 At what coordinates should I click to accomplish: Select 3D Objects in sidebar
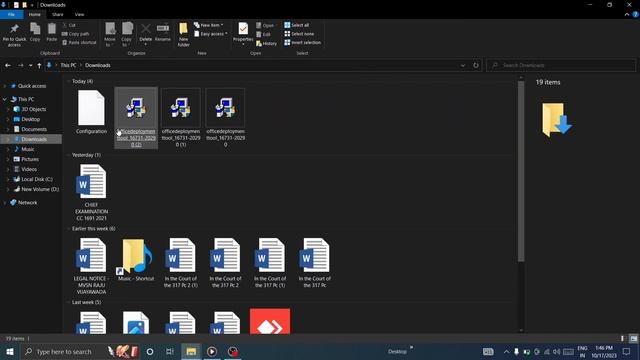(x=33, y=109)
